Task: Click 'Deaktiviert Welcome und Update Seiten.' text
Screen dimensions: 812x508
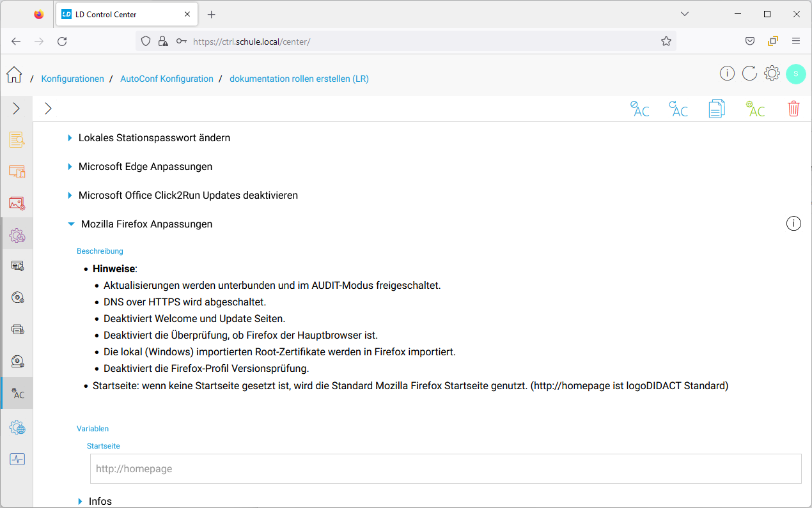Action: point(194,318)
